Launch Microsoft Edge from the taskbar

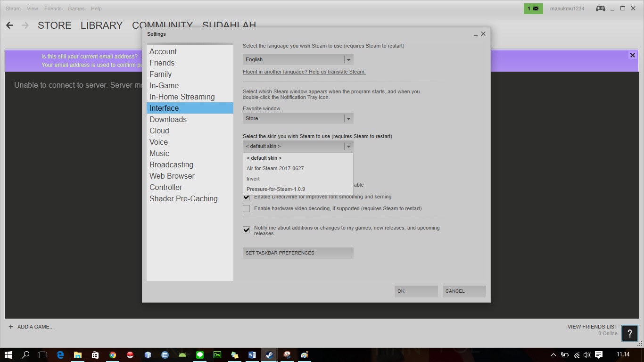click(60, 355)
